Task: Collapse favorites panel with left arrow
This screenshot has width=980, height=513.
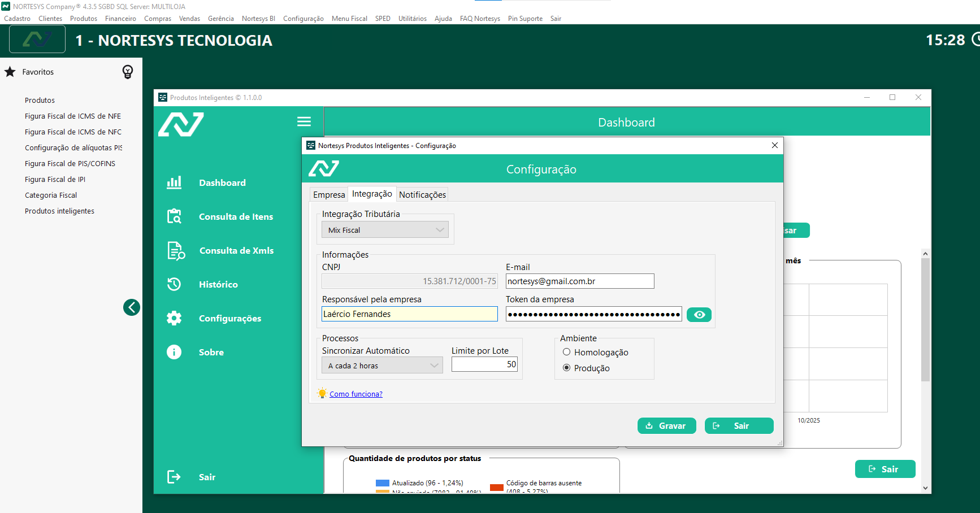Action: click(x=132, y=307)
